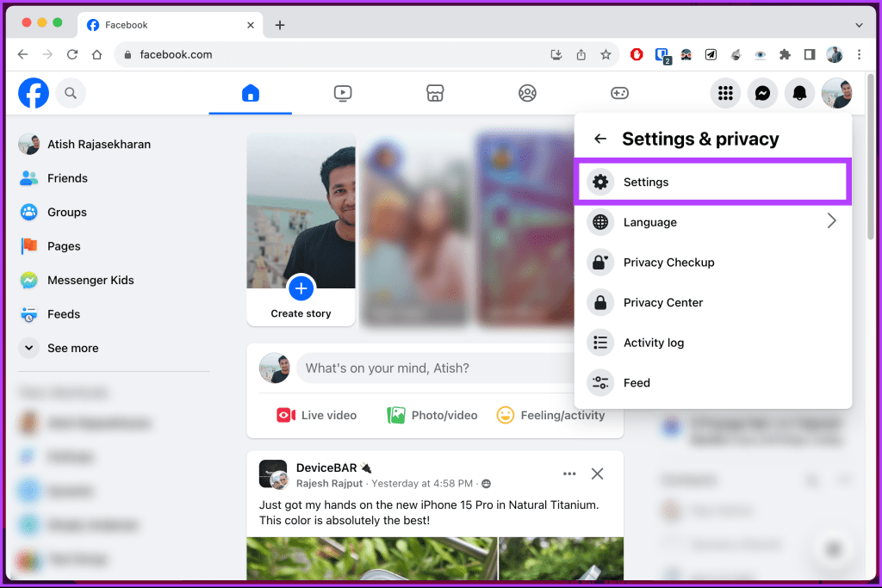Click the What's on your mind field

(413, 368)
